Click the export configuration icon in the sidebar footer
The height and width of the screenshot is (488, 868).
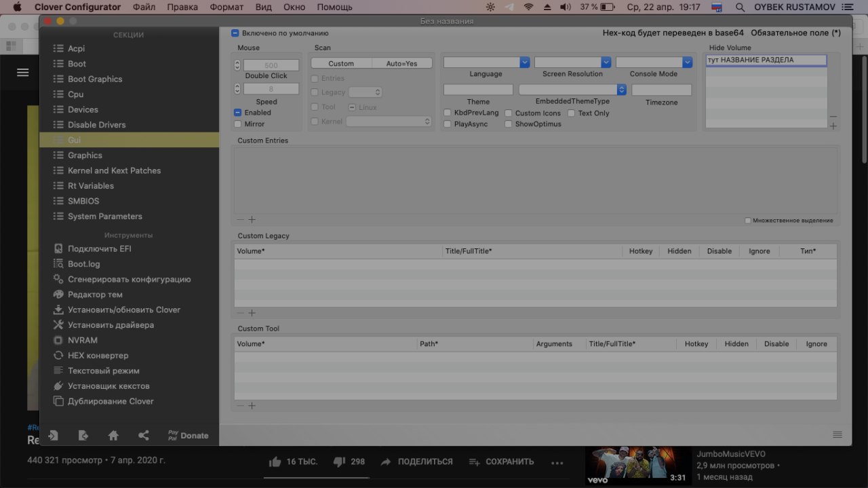[83, 436]
